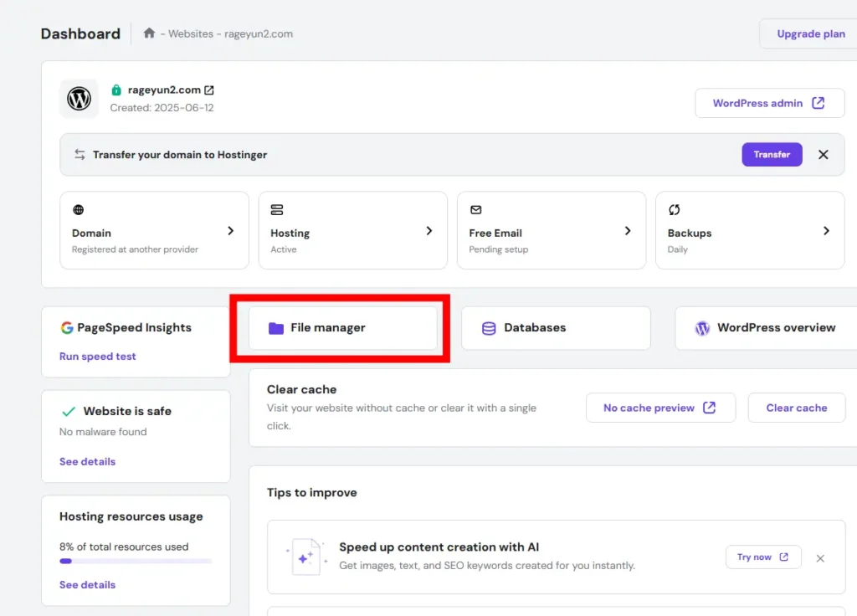Click the hosting resources usage progress bar

pyautogui.click(x=136, y=561)
